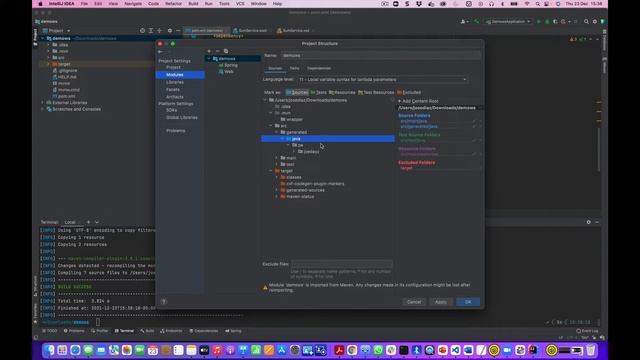Open the Event Log
Viewport: 640px width, 360px height.
(587, 331)
